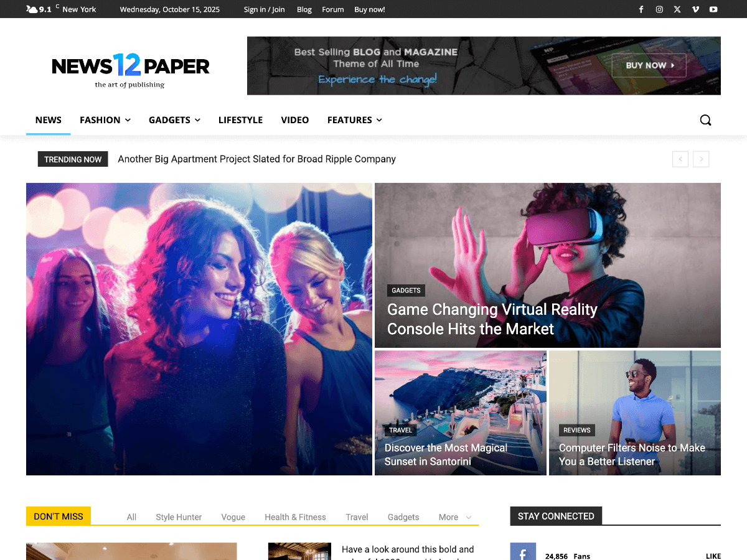The image size is (747, 560).
Task: Expand the Fashion menu dropdown
Action: tap(105, 120)
